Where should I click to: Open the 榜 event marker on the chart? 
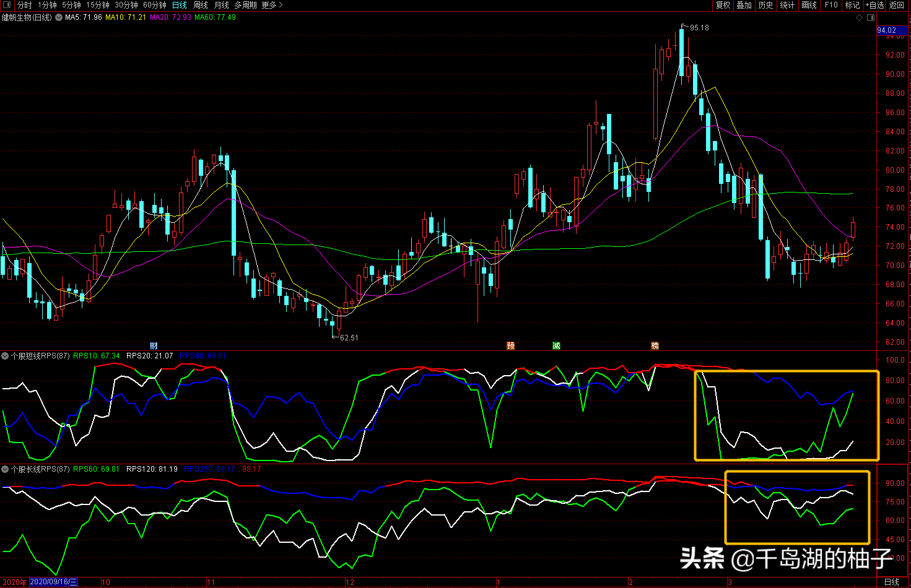coord(655,345)
